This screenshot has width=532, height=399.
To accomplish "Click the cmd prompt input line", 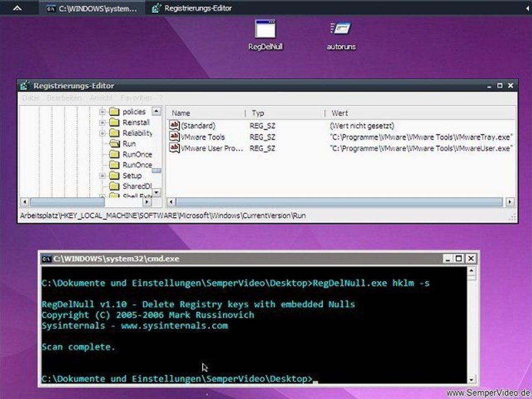I will (x=180, y=379).
